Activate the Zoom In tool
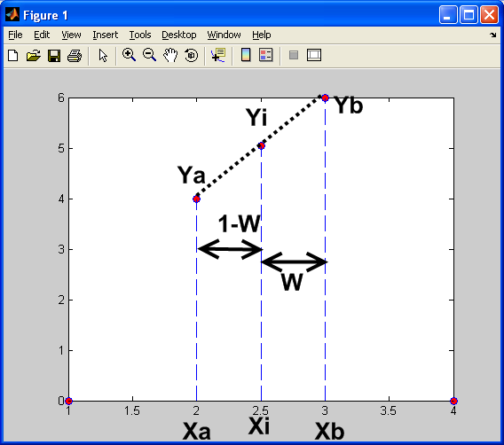Image resolution: width=504 pixels, height=445 pixels. point(129,55)
